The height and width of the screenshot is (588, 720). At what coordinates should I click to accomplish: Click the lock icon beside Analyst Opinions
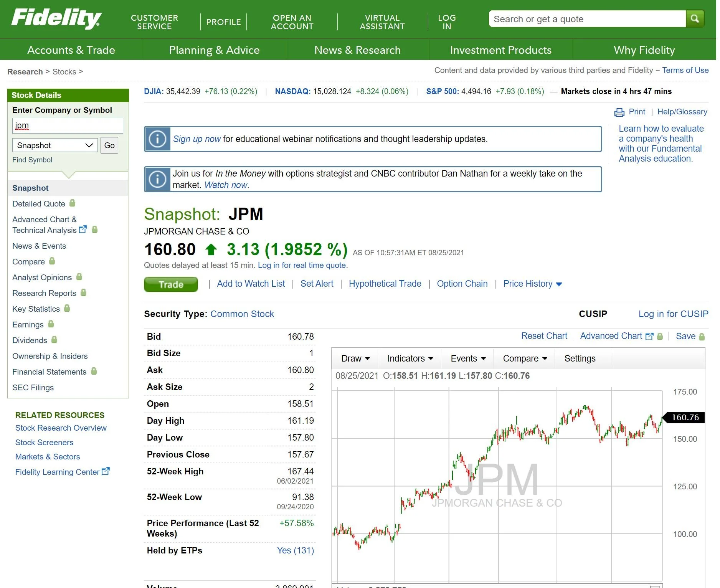click(x=79, y=276)
